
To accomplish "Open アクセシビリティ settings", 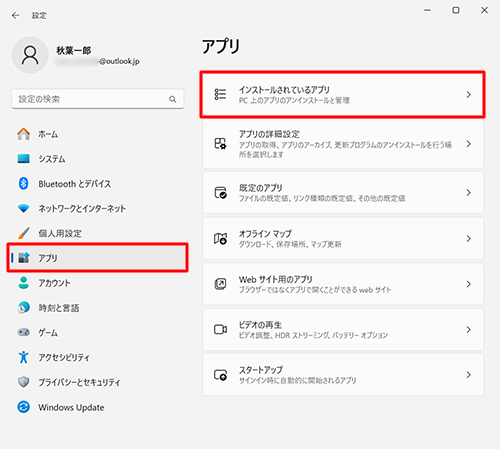I will [97, 357].
